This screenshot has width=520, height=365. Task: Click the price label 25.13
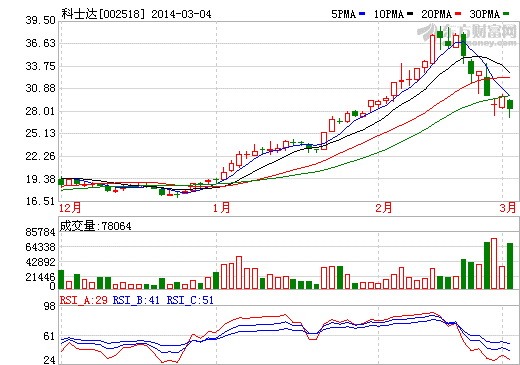(40, 133)
